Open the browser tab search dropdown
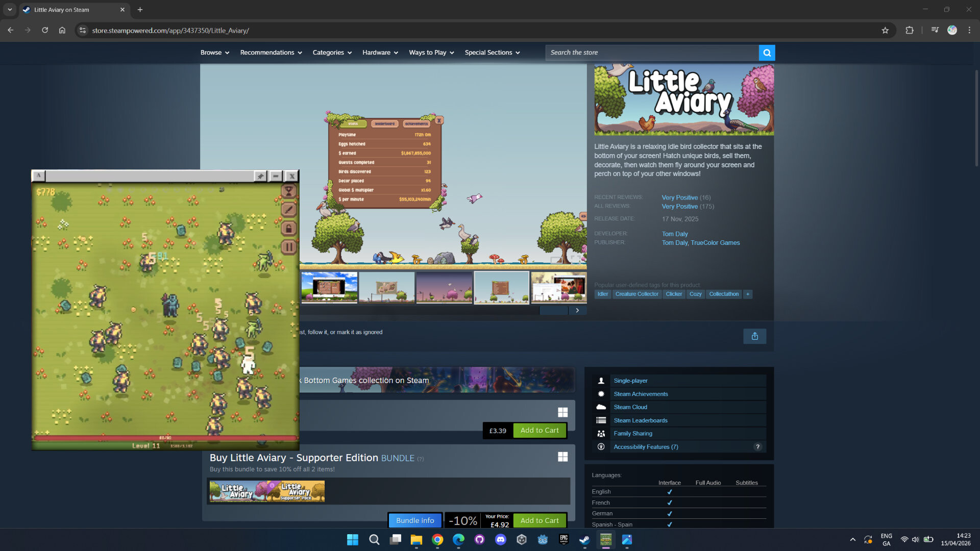Image resolution: width=980 pixels, height=551 pixels. (x=10, y=10)
